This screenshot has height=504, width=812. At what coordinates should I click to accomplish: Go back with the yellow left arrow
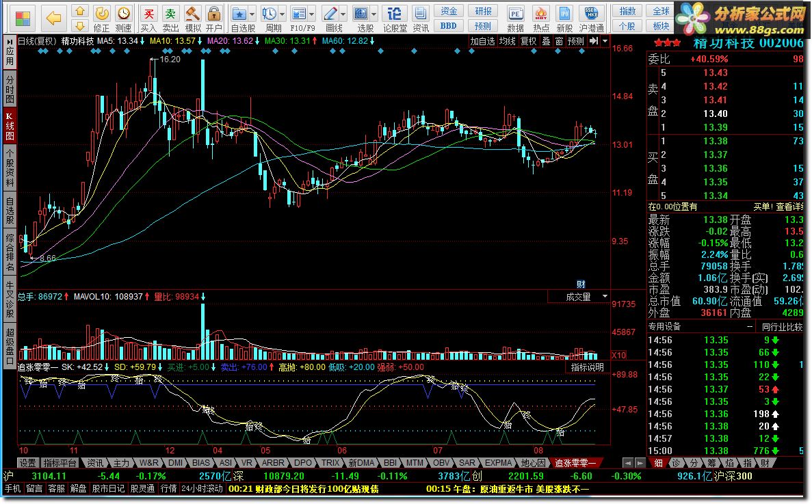click(x=54, y=18)
